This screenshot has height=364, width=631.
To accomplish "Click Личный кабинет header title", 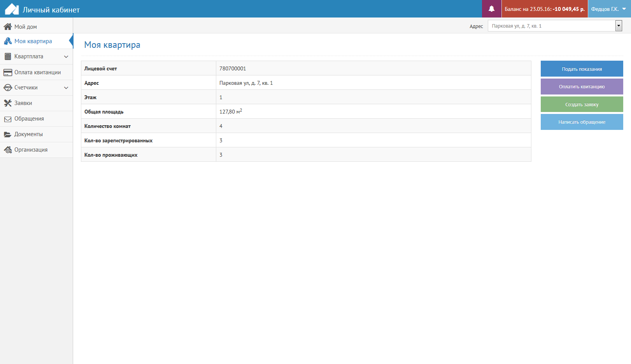I will click(51, 10).
